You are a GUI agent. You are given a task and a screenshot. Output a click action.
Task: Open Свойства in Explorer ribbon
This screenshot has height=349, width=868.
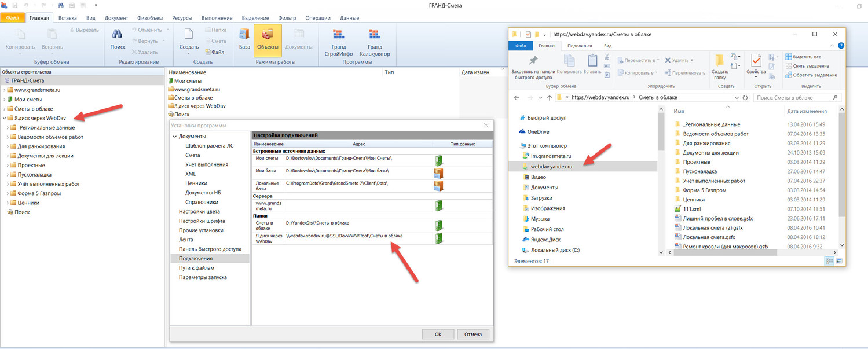pyautogui.click(x=756, y=67)
